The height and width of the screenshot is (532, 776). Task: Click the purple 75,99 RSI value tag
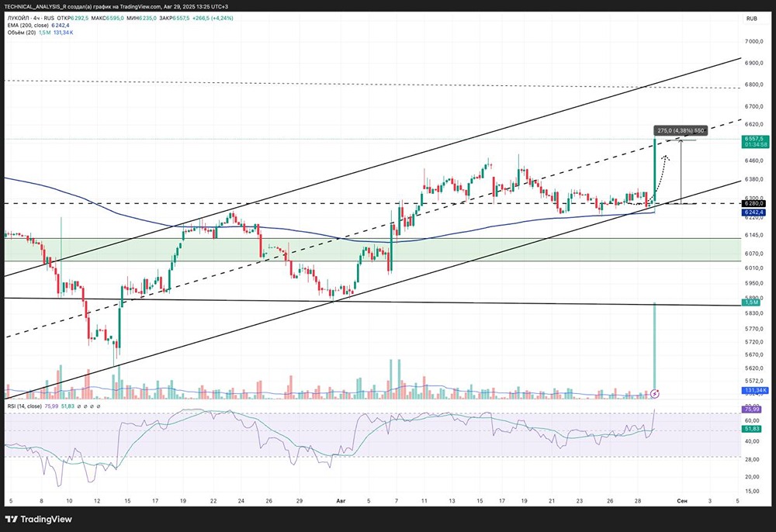pos(751,409)
